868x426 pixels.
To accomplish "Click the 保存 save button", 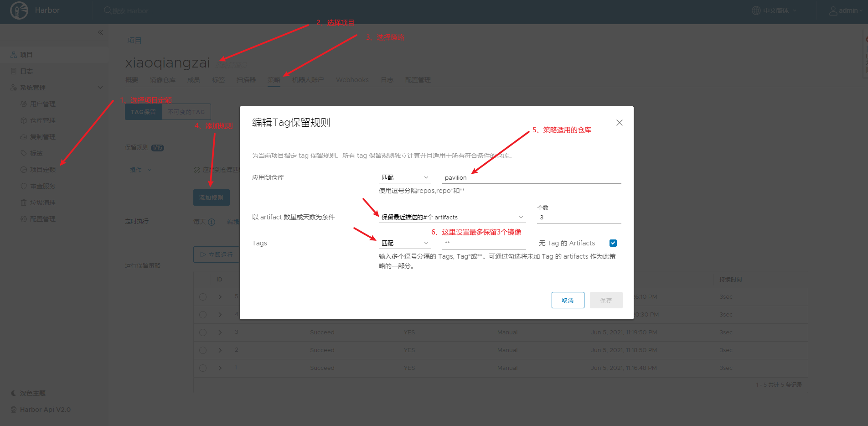I will 606,300.
